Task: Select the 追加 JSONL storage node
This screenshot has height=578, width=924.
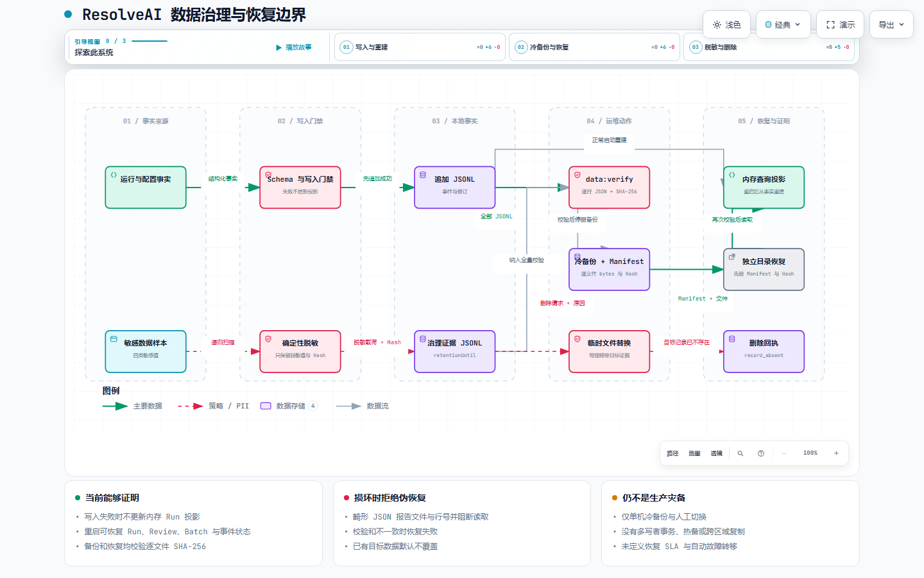Action: pyautogui.click(x=455, y=188)
